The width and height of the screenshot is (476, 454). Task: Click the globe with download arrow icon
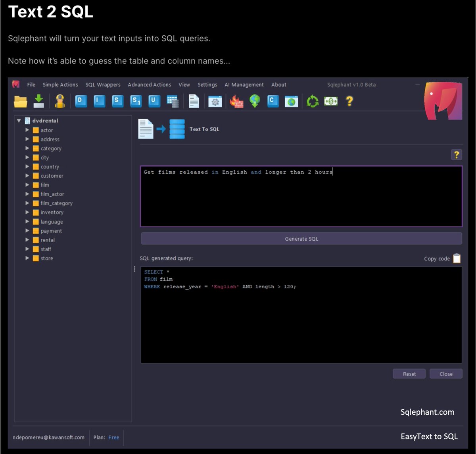[255, 101]
